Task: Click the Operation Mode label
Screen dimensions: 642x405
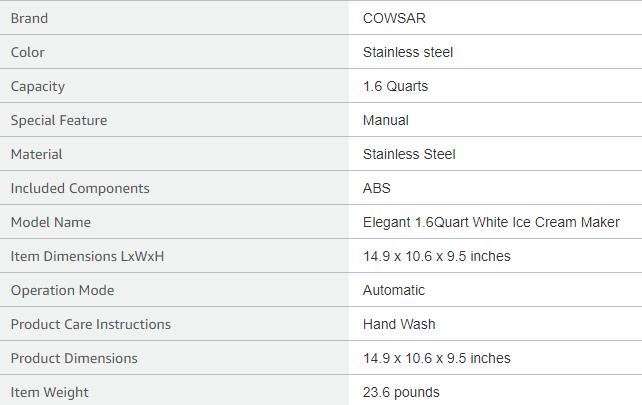Action: pos(62,290)
